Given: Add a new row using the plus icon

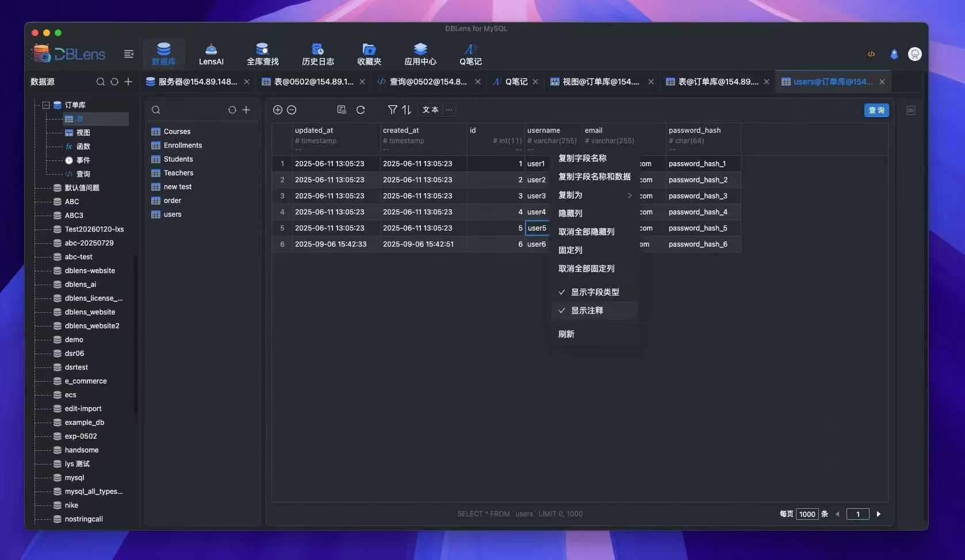Looking at the screenshot, I should coord(278,110).
